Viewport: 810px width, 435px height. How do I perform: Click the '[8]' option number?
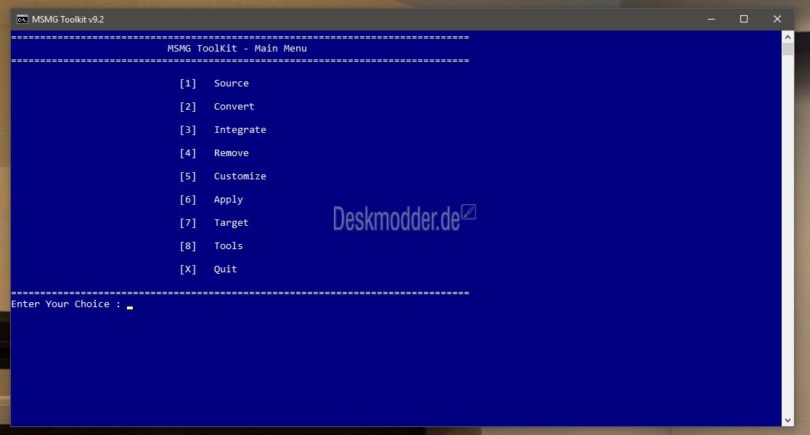188,246
